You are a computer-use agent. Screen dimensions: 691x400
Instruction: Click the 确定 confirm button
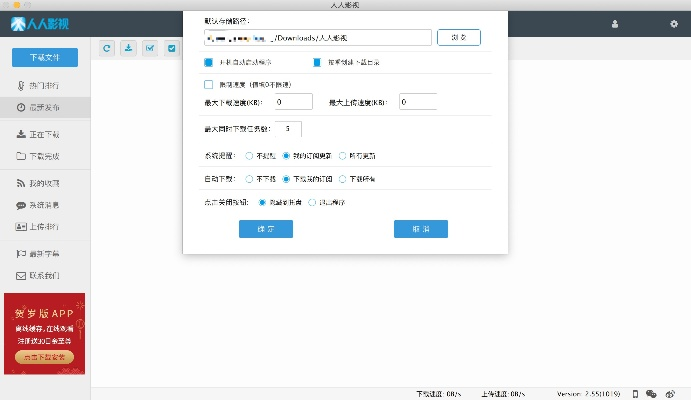(265, 229)
